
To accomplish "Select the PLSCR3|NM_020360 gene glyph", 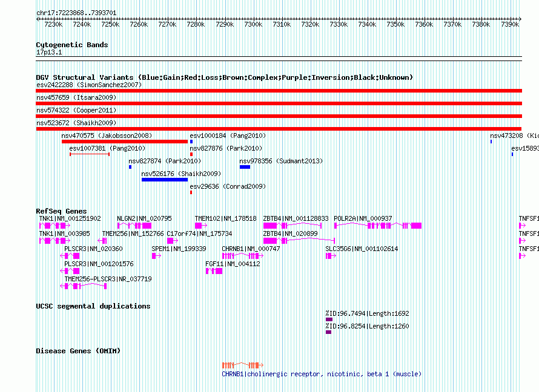I will tap(70, 256).
